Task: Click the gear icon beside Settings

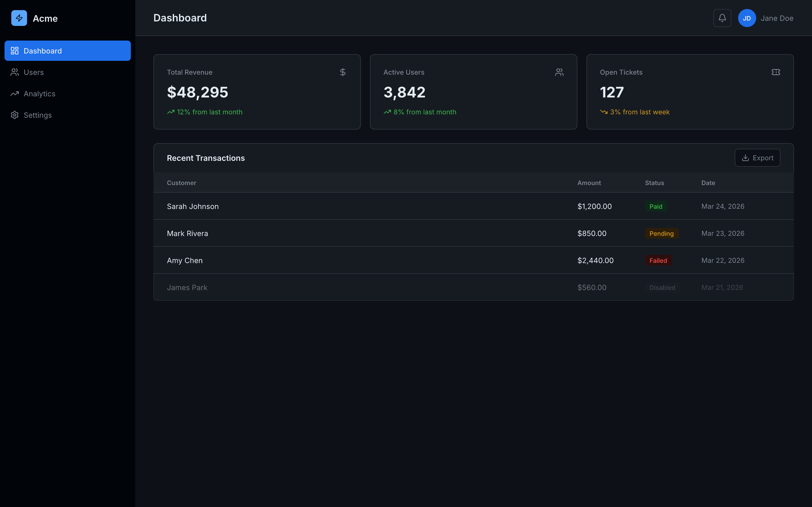Action: point(14,115)
